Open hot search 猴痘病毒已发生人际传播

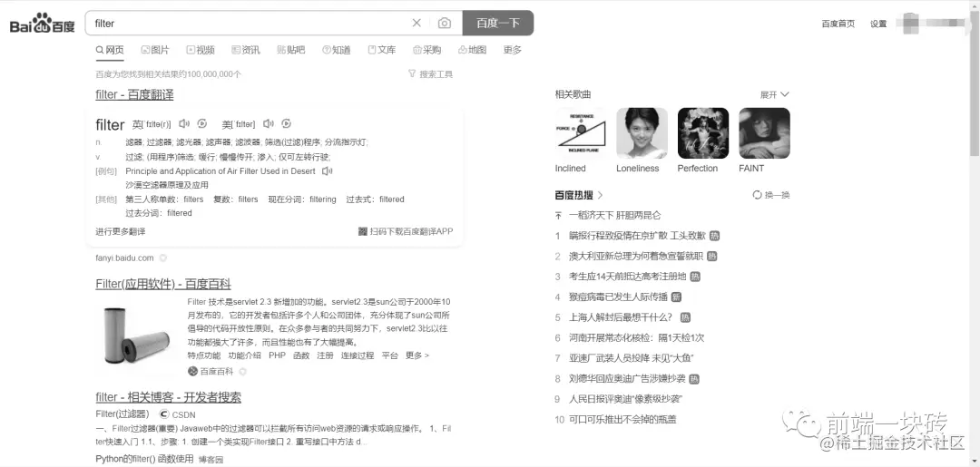coord(618,297)
